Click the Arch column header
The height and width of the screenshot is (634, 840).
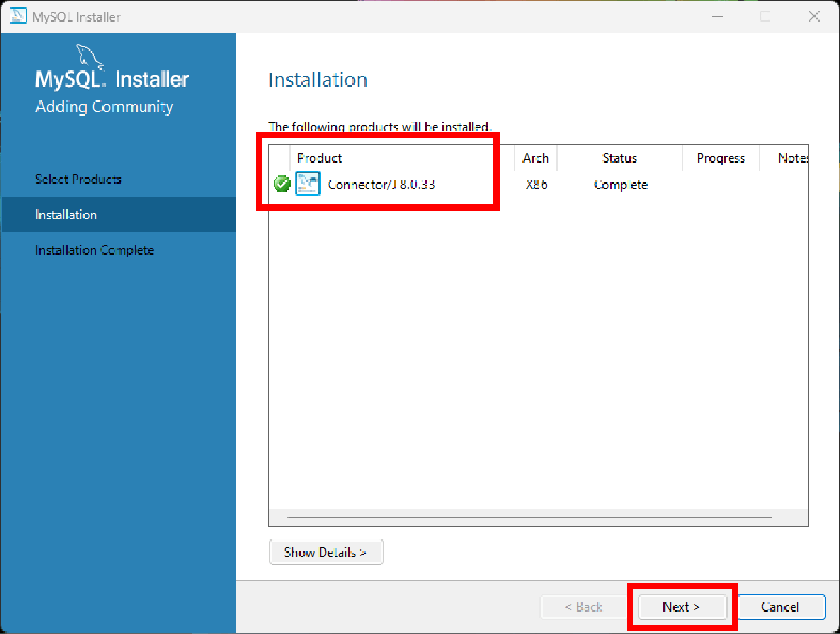pyautogui.click(x=536, y=158)
